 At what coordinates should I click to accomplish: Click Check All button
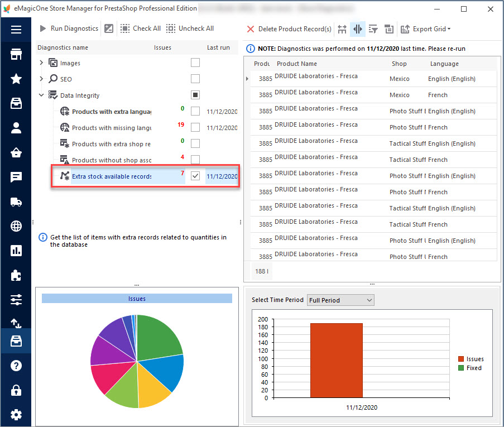tap(141, 28)
